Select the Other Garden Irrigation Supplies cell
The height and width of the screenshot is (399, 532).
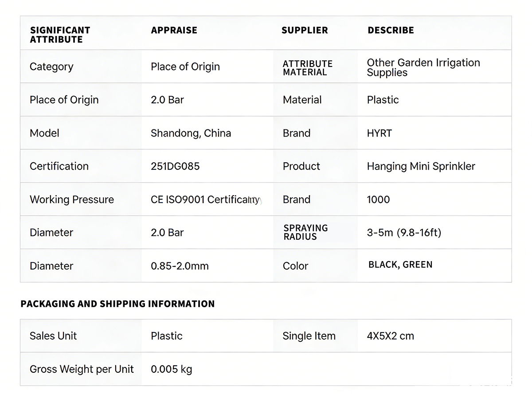pyautogui.click(x=423, y=67)
